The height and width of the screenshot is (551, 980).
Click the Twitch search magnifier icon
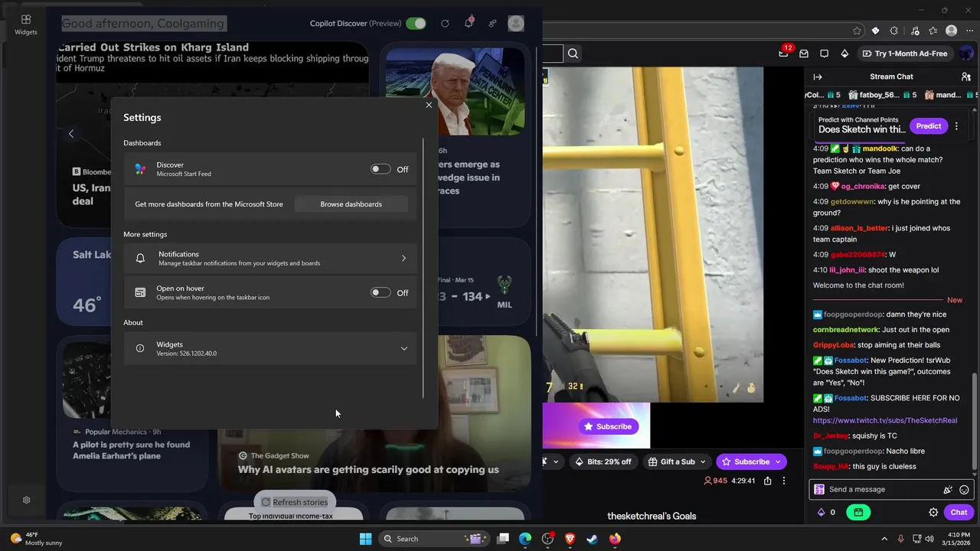coord(573,54)
